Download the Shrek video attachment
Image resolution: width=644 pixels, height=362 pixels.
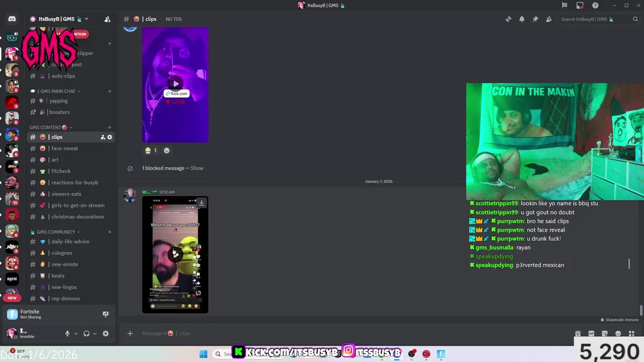coord(201,203)
